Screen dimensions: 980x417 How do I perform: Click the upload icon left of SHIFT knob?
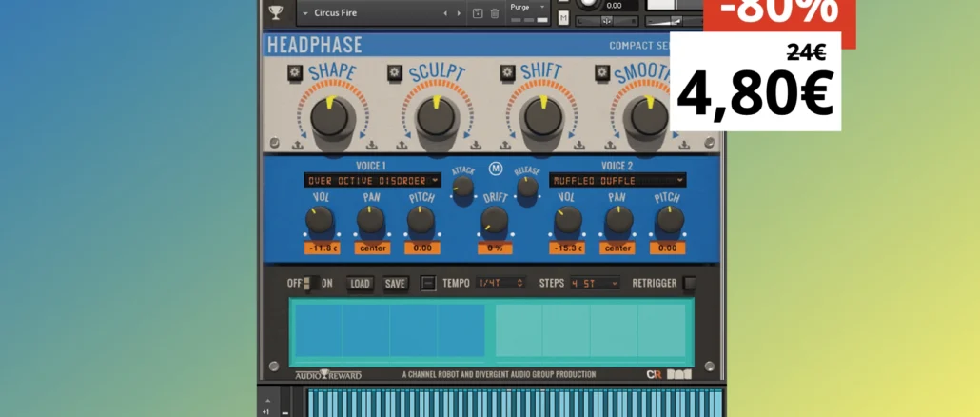click(x=507, y=145)
